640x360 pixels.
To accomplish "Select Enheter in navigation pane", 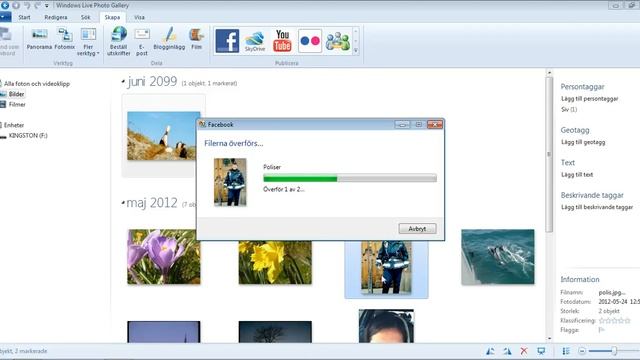I will [13, 125].
